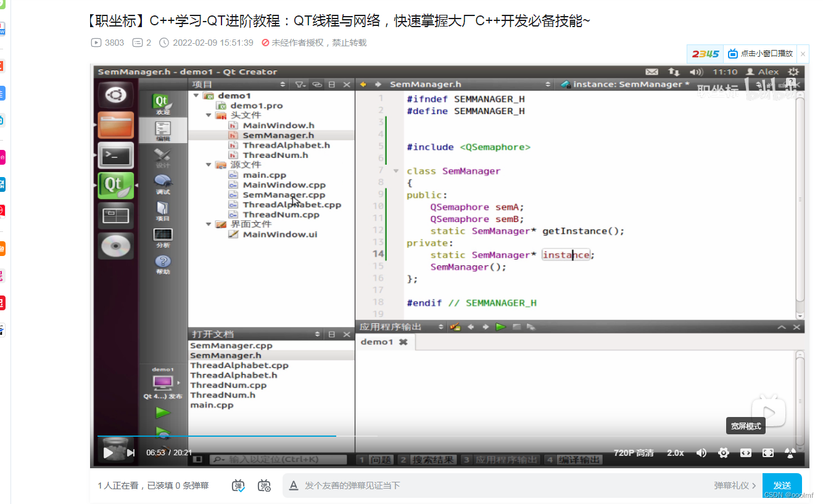This screenshot has height=504, width=823.
Task: Click the locator input '输入以定位(Ctrl+K)'
Action: pos(278,460)
